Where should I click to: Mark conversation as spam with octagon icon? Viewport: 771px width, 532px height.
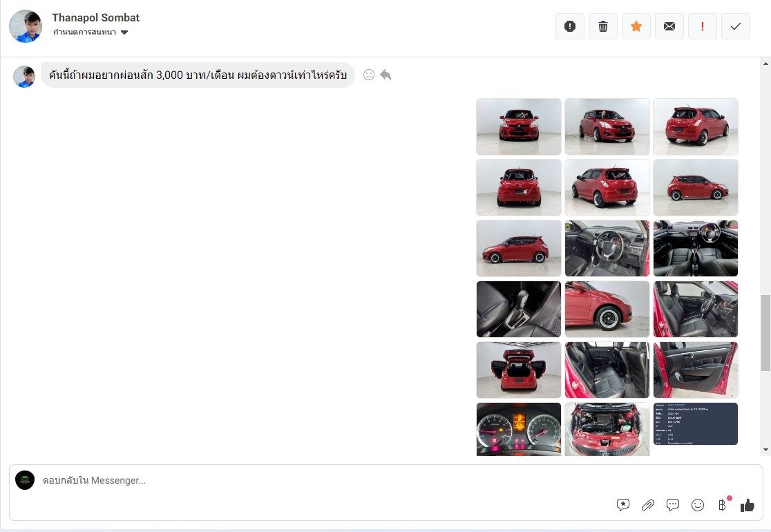click(569, 26)
